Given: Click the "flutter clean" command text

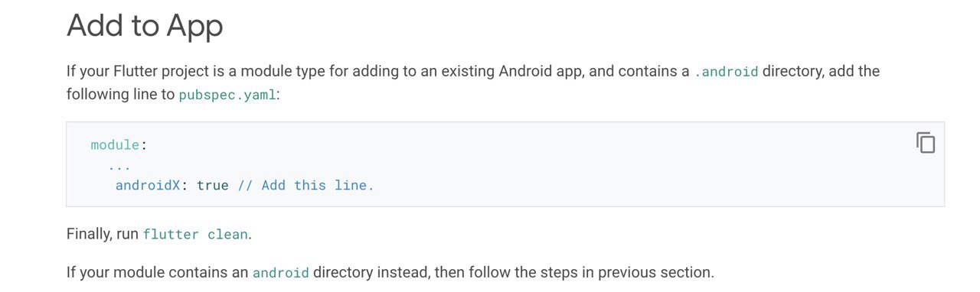Looking at the screenshot, I should [x=195, y=235].
